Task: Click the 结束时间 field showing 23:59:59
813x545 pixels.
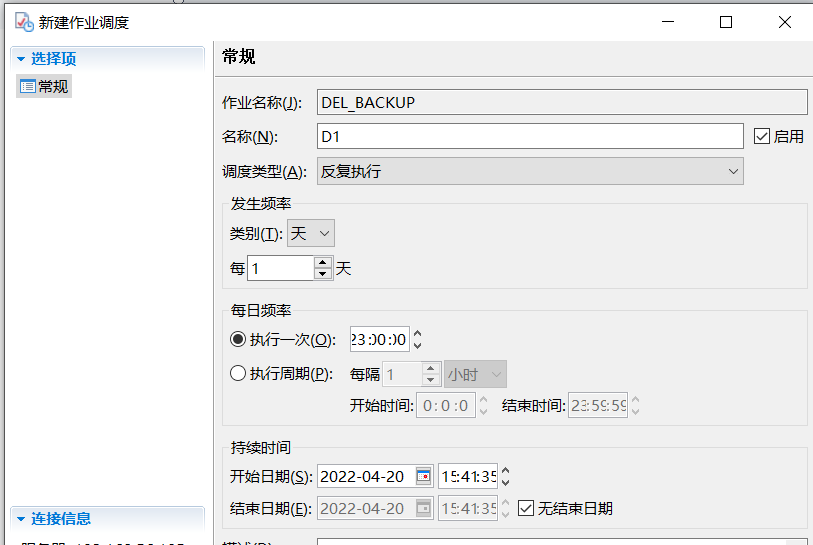Action: tap(598, 406)
